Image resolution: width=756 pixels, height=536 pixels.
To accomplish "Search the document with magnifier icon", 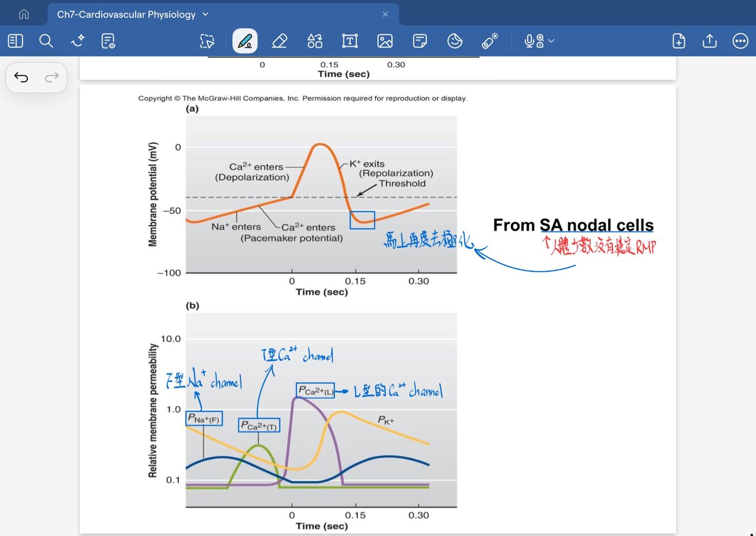I will pos(46,41).
